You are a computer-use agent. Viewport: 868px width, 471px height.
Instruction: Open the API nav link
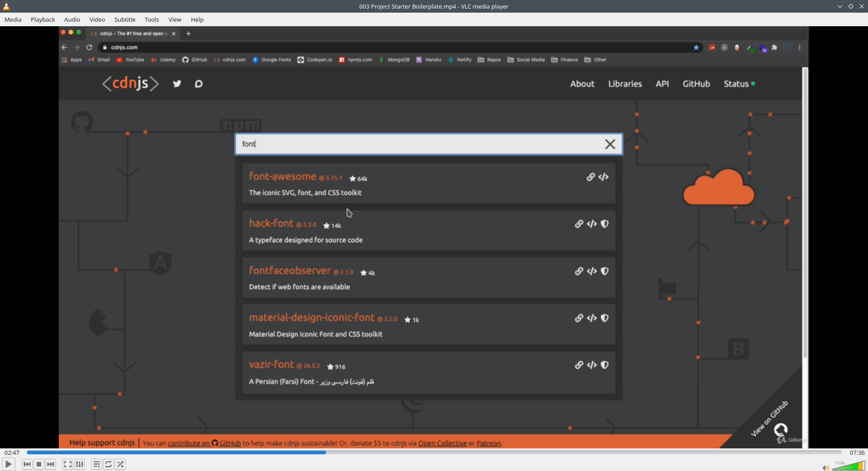coord(662,84)
